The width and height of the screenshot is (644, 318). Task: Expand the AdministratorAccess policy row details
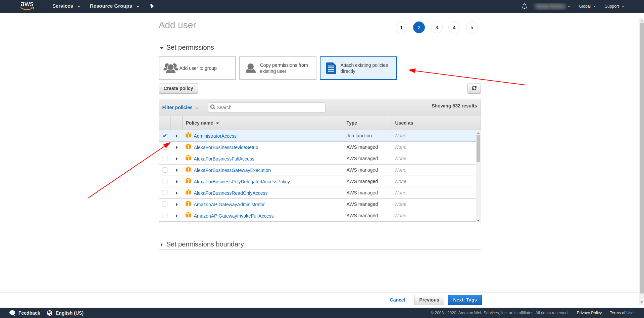177,136
